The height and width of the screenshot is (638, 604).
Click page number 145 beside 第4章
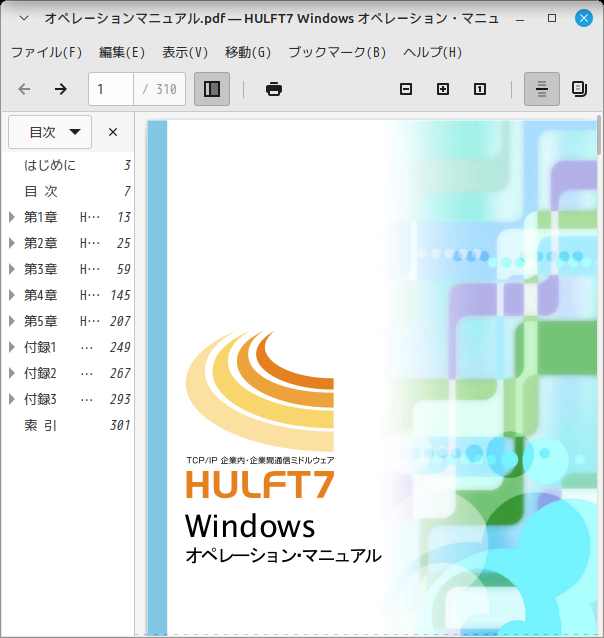click(120, 295)
